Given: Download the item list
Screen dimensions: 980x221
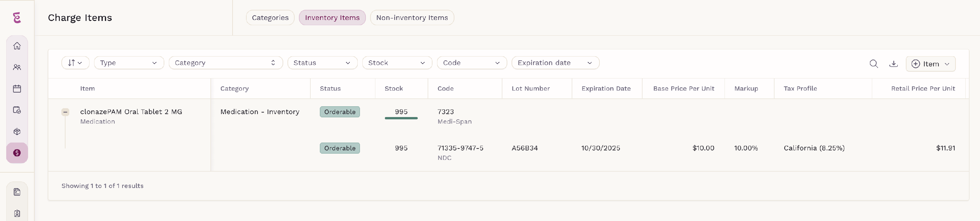Looking at the screenshot, I should [x=894, y=64].
